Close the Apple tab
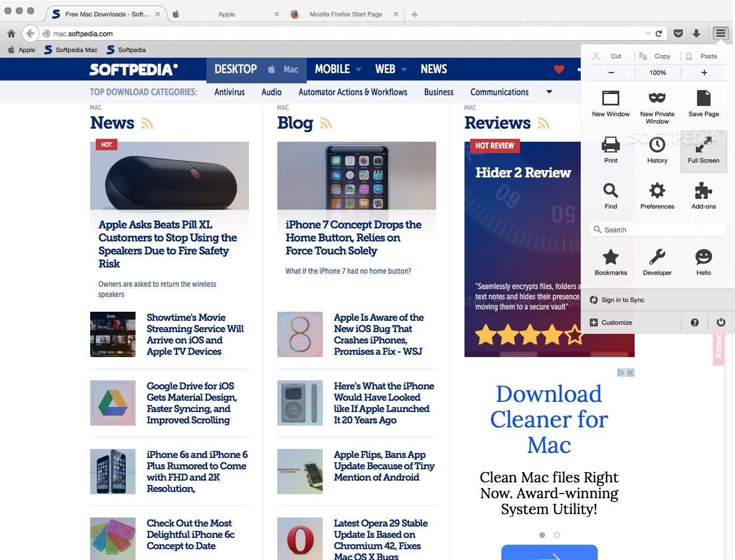This screenshot has width=735, height=560. click(277, 14)
